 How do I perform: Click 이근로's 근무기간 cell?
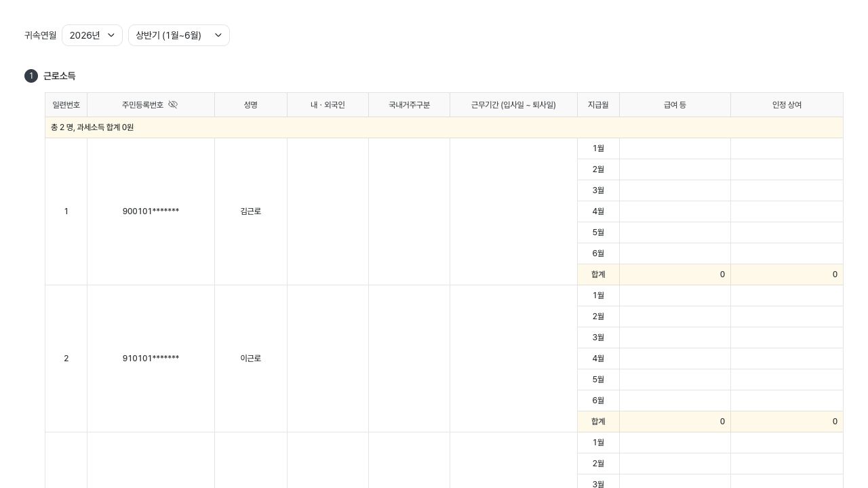[x=513, y=359]
